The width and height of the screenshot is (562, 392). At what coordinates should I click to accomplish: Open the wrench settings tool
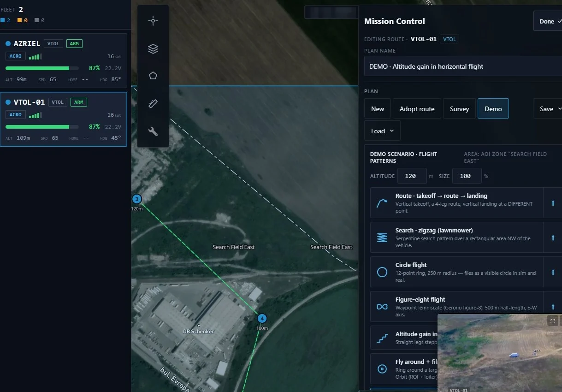click(153, 132)
